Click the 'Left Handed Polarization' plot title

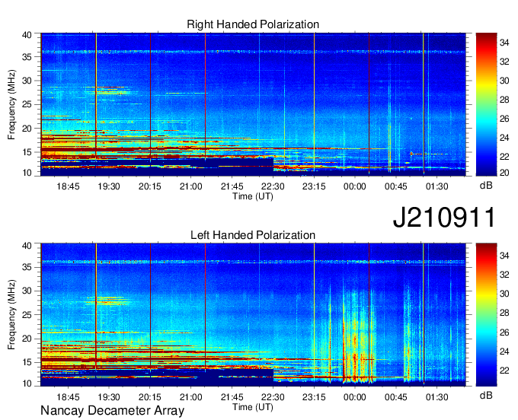pos(253,235)
